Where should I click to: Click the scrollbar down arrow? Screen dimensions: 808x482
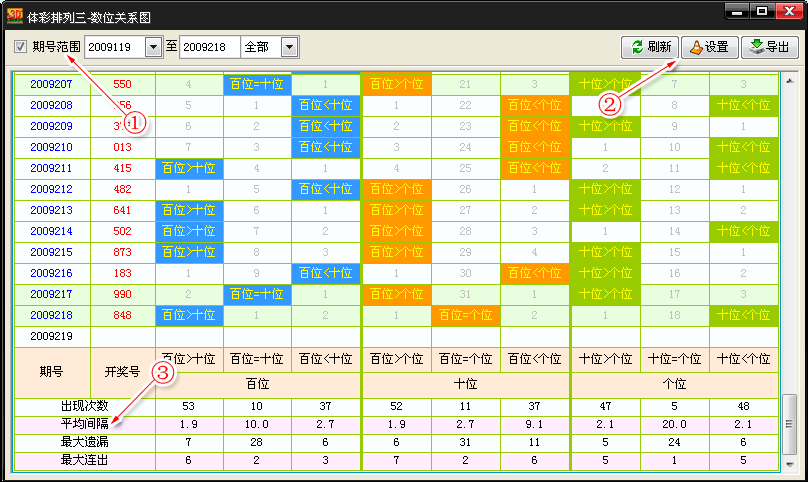(790, 465)
